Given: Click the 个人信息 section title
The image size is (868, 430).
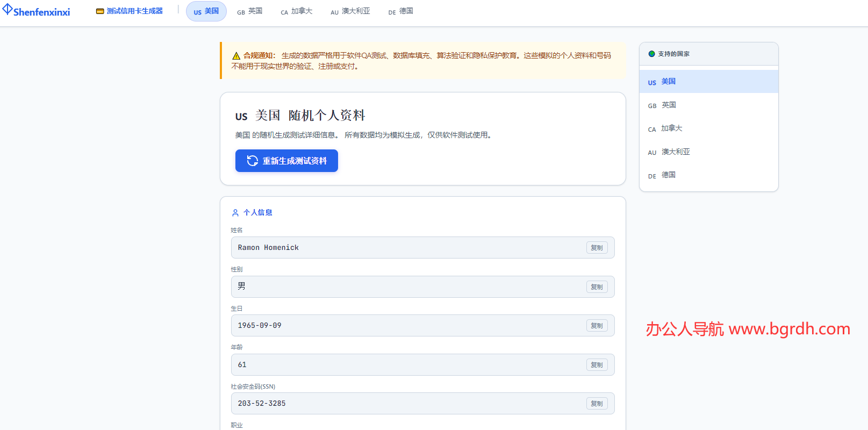Looking at the screenshot, I should pyautogui.click(x=258, y=213).
